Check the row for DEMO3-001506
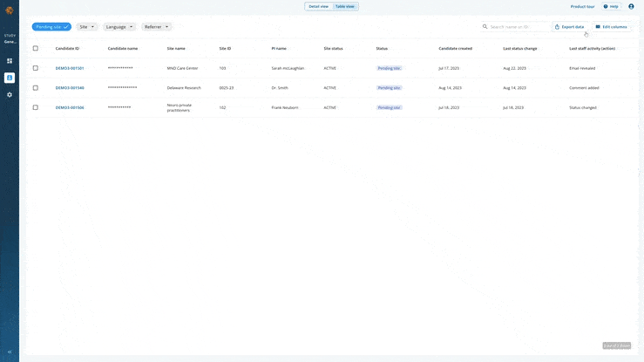 point(36,107)
